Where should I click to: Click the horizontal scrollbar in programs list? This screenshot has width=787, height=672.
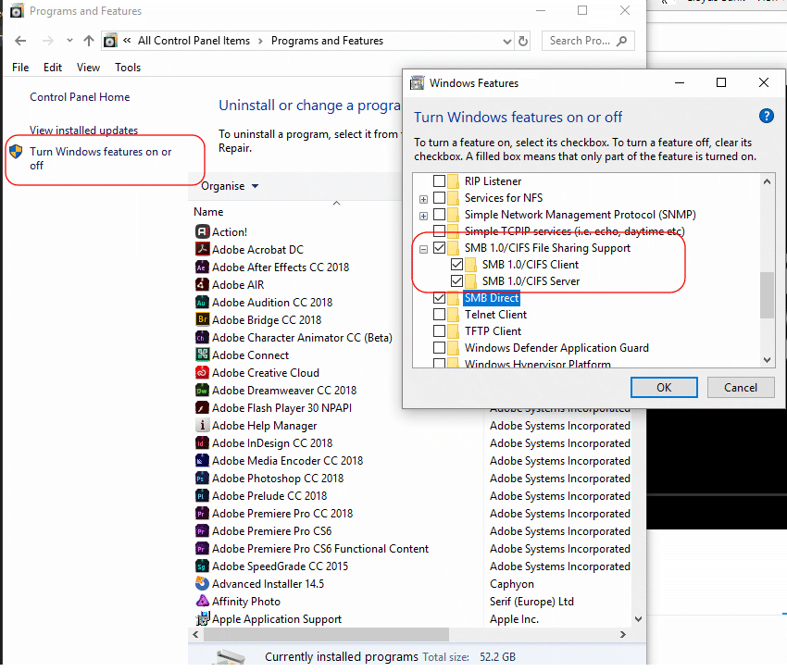[x=326, y=634]
